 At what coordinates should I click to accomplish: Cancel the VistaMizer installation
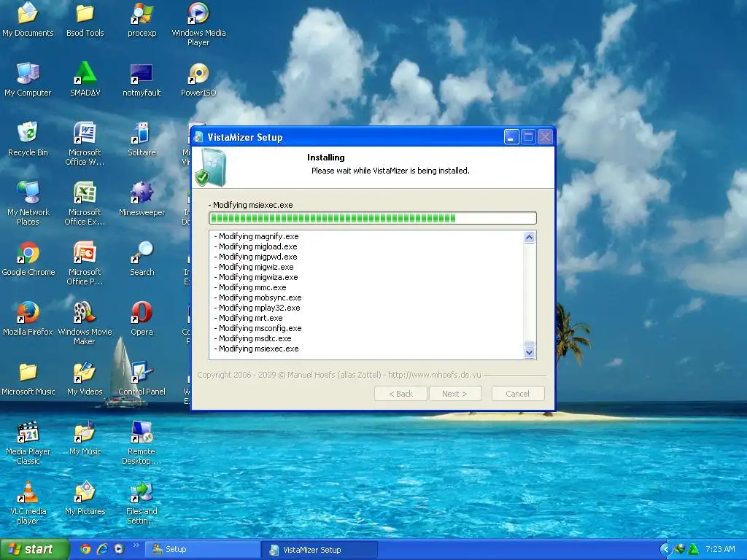pyautogui.click(x=518, y=394)
